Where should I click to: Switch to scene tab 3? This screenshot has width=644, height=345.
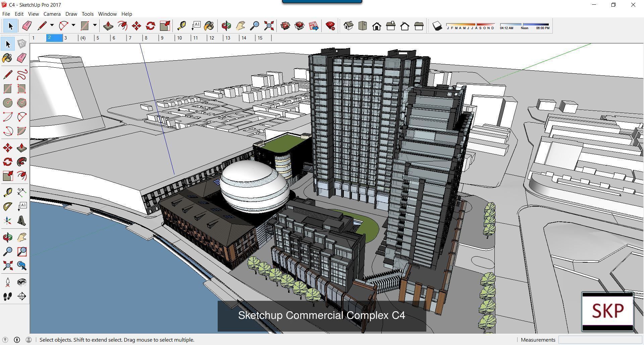(70, 38)
